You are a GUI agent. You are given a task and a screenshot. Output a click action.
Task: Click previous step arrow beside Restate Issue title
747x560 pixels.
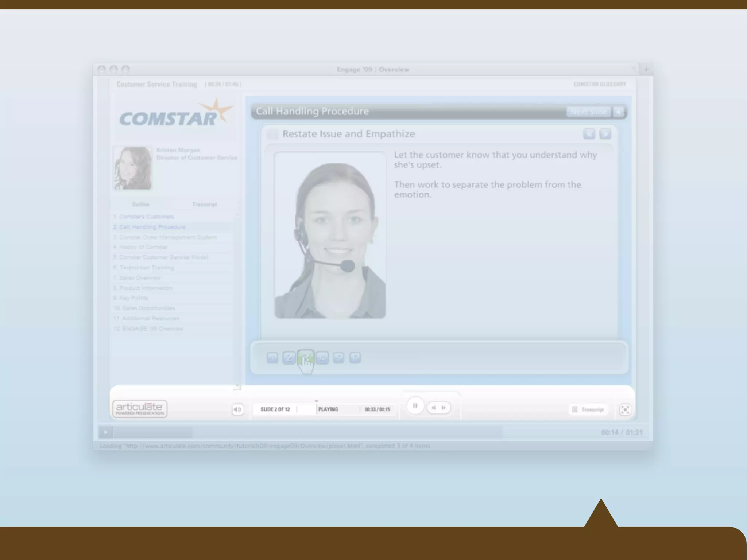(589, 134)
